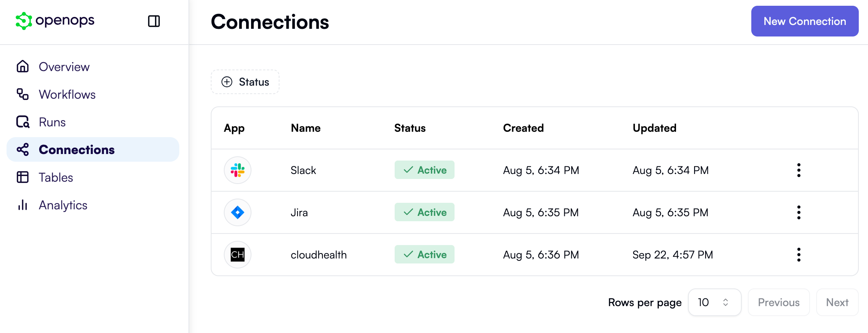The image size is (868, 333).
Task: Click the openops logo icon
Action: click(23, 21)
